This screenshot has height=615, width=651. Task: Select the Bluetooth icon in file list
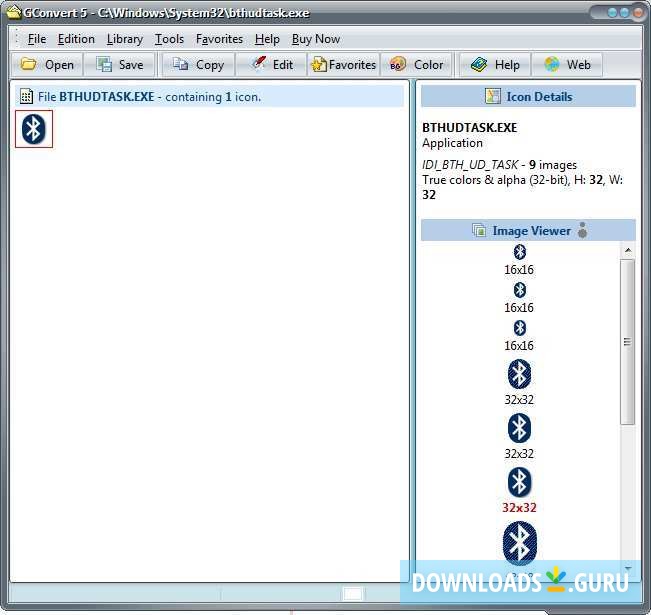[34, 129]
